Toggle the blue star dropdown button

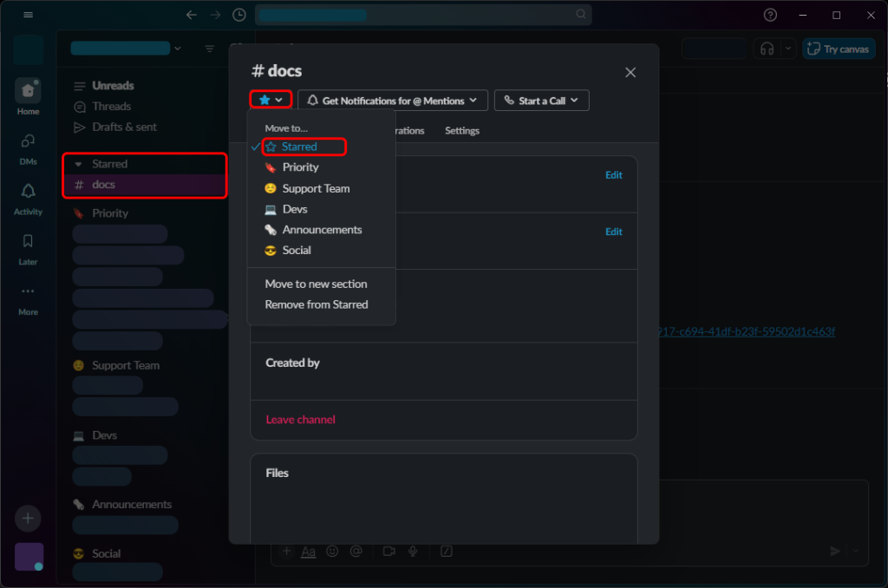271,101
